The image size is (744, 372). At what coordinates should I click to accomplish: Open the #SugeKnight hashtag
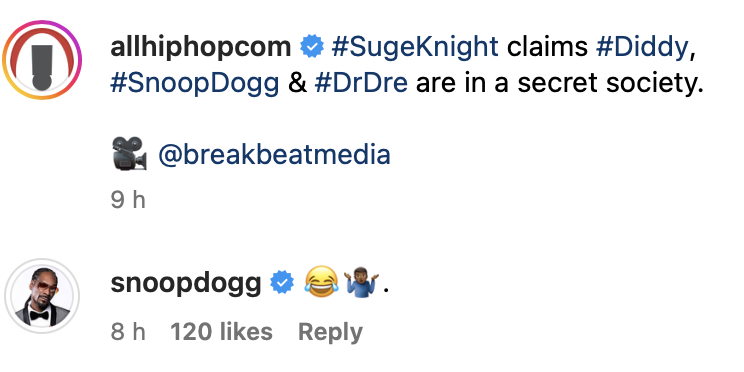click(x=415, y=48)
